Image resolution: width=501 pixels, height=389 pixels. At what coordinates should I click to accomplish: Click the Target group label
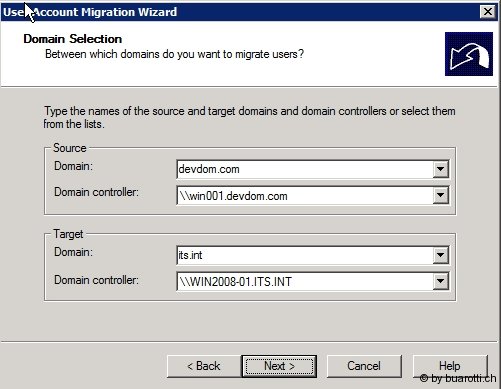(68, 234)
